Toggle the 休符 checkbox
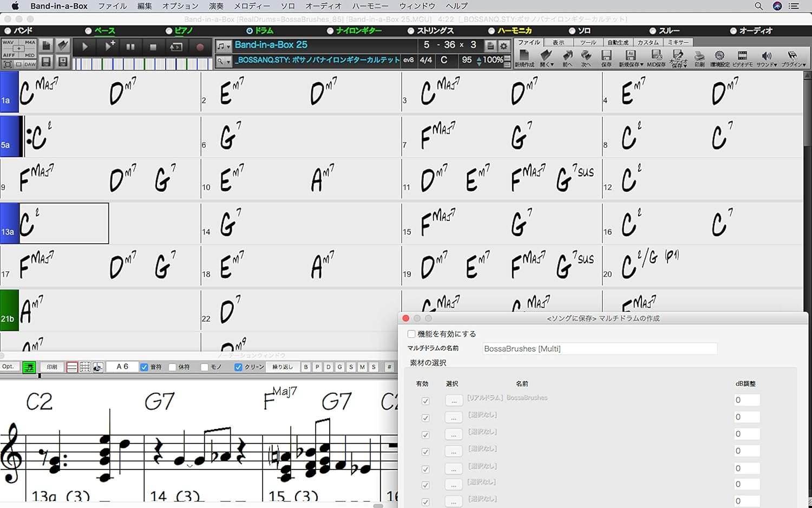The width and height of the screenshot is (812, 508). point(173,367)
